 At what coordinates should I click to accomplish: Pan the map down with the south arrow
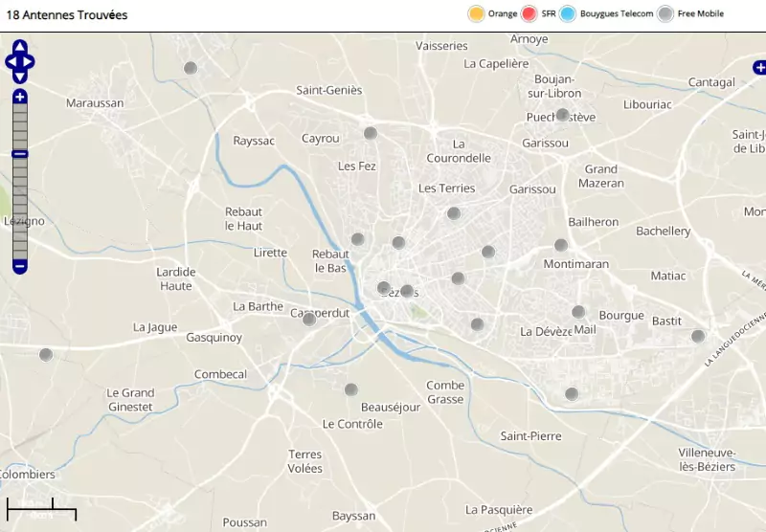[x=20, y=77]
